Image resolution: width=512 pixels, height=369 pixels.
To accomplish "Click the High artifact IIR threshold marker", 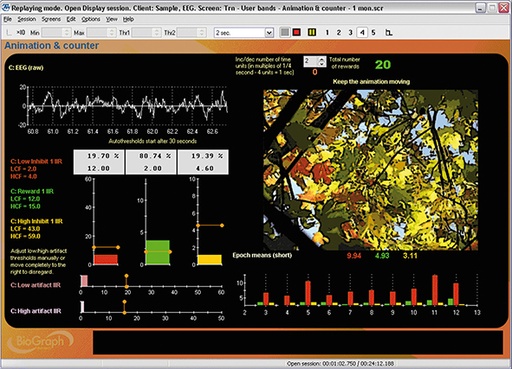I will point(124,307).
